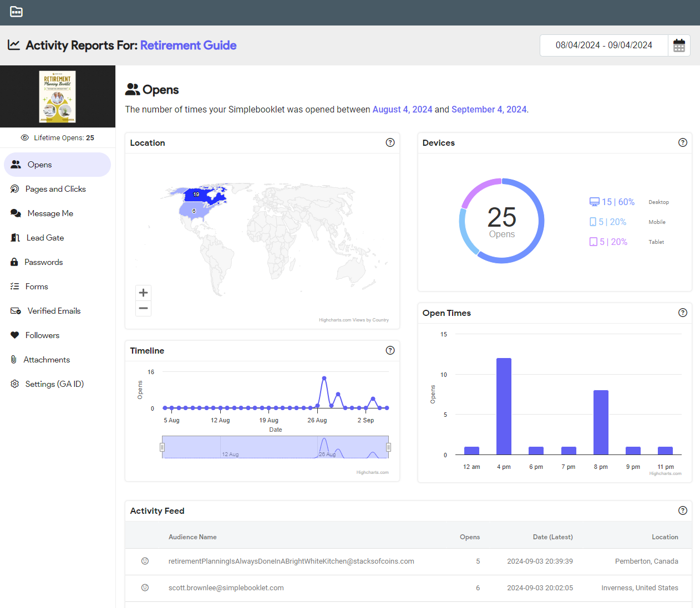The width and height of the screenshot is (700, 608).
Task: Open Pages and Clicks report
Action: click(x=55, y=189)
